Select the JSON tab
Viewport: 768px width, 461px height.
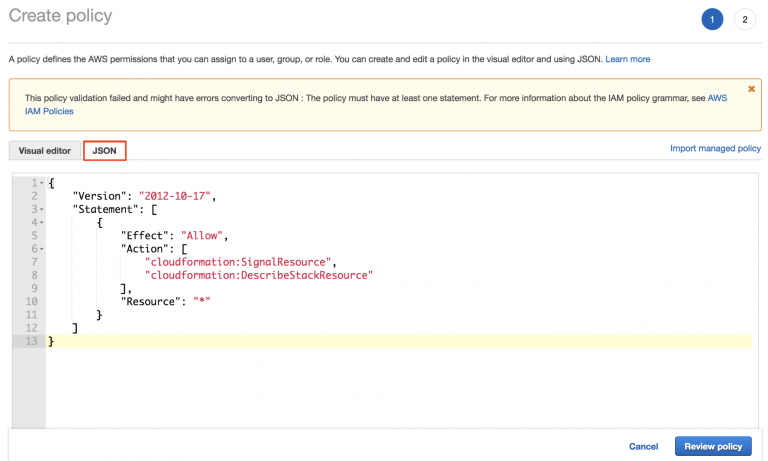click(x=104, y=150)
